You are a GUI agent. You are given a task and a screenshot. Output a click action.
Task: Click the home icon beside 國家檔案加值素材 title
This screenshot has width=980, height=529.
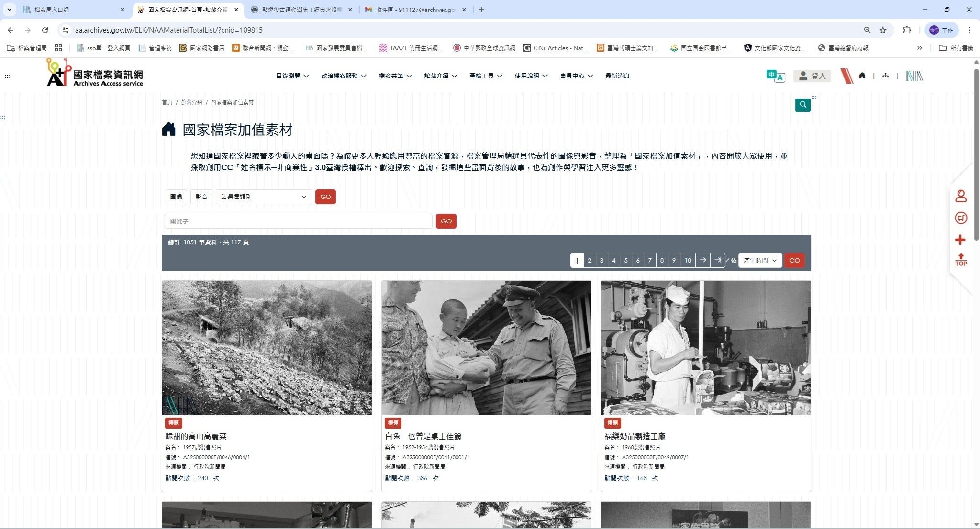coord(168,129)
